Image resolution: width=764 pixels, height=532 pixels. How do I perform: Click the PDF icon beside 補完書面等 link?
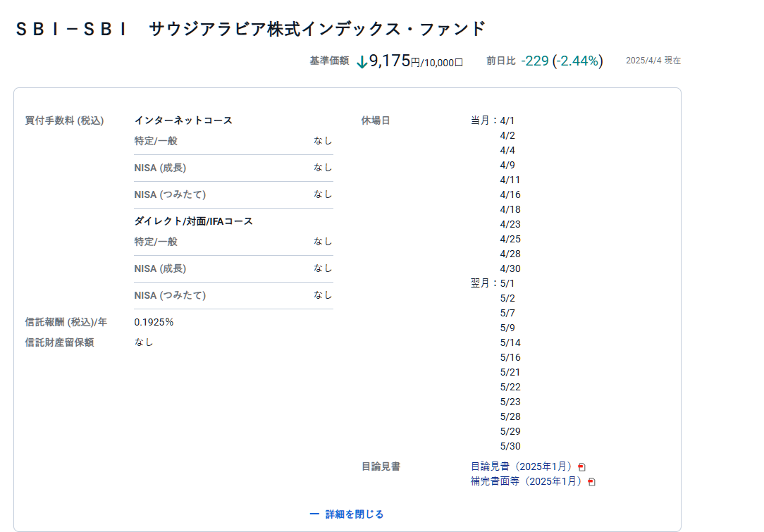(591, 482)
